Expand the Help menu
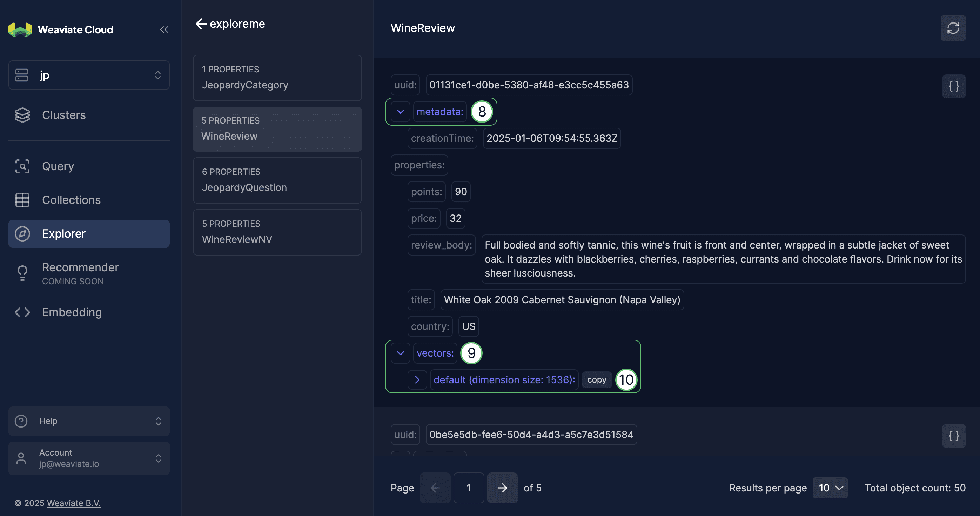This screenshot has width=980, height=516. tap(89, 421)
